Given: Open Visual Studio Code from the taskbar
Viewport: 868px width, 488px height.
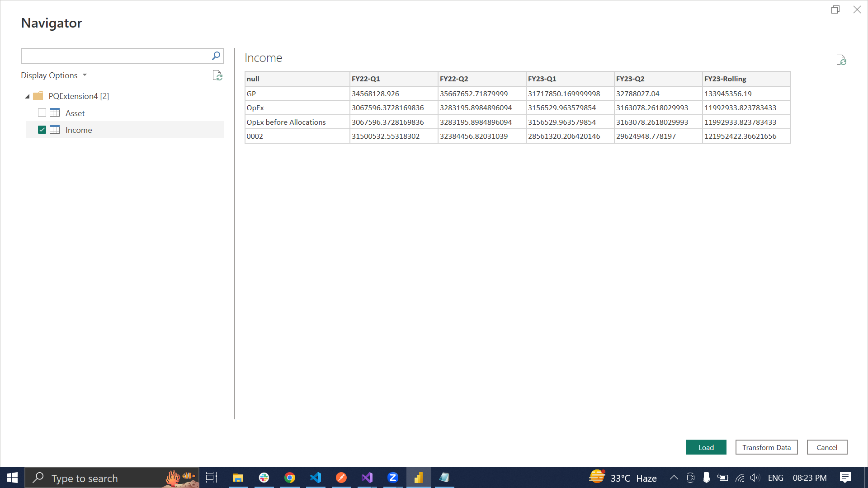Looking at the screenshot, I should [316, 478].
